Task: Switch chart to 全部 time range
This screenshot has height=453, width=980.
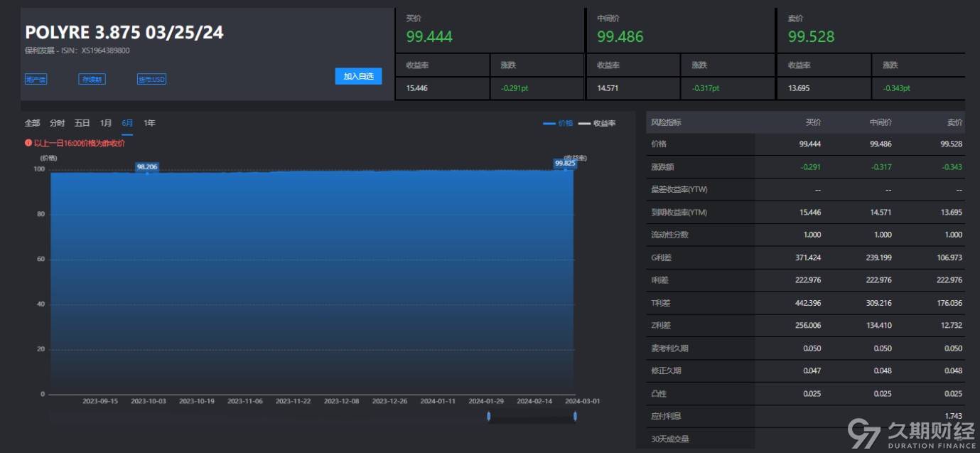Action: click(x=32, y=123)
